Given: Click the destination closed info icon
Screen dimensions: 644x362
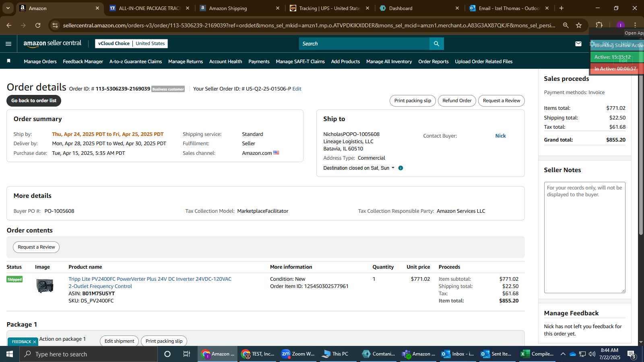Looking at the screenshot, I should (x=400, y=168).
